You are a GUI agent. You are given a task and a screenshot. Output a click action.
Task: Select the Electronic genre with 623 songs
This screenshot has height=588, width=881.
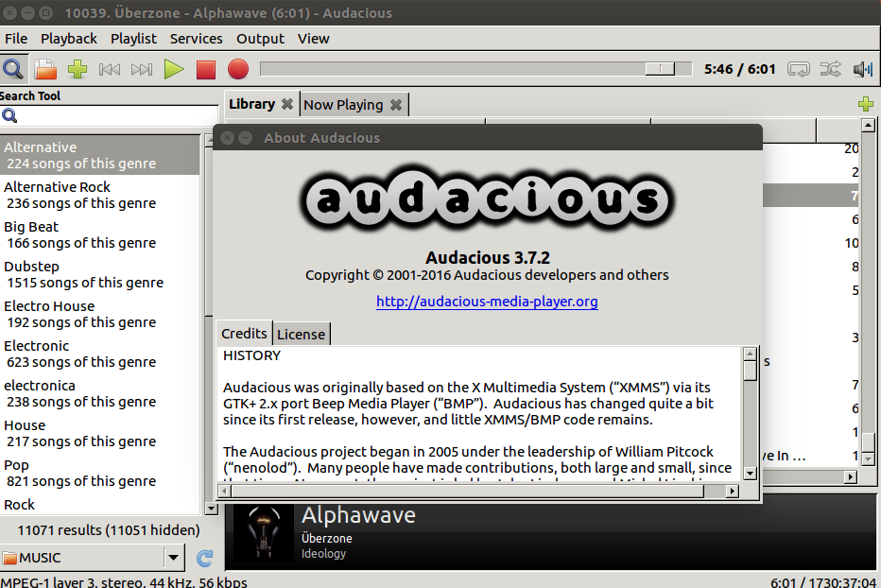(x=99, y=355)
